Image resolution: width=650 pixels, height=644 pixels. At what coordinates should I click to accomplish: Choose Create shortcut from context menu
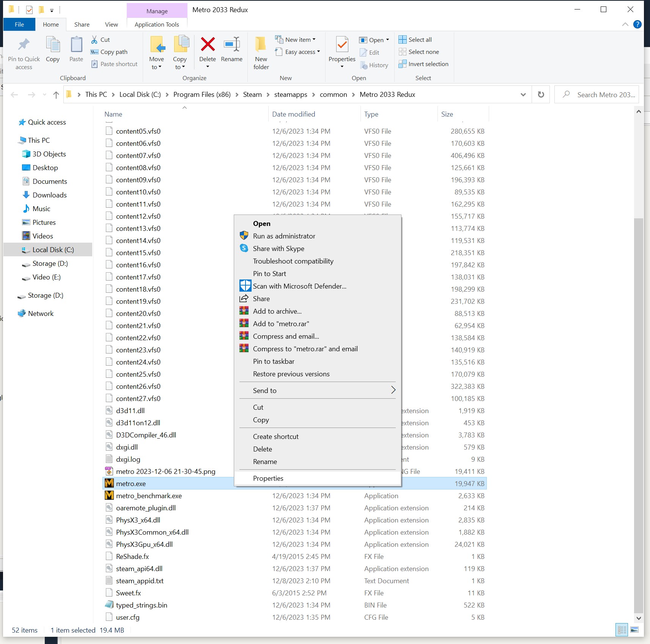pyautogui.click(x=317, y=436)
